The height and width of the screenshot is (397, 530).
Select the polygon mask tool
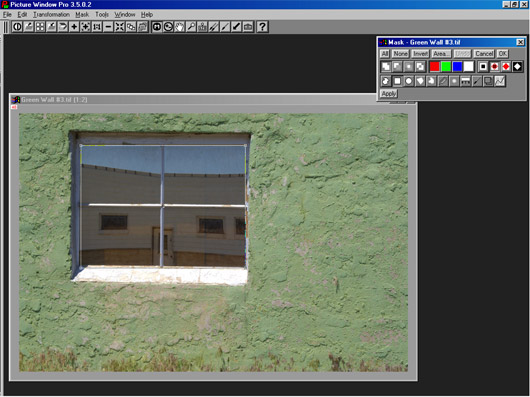[420, 81]
